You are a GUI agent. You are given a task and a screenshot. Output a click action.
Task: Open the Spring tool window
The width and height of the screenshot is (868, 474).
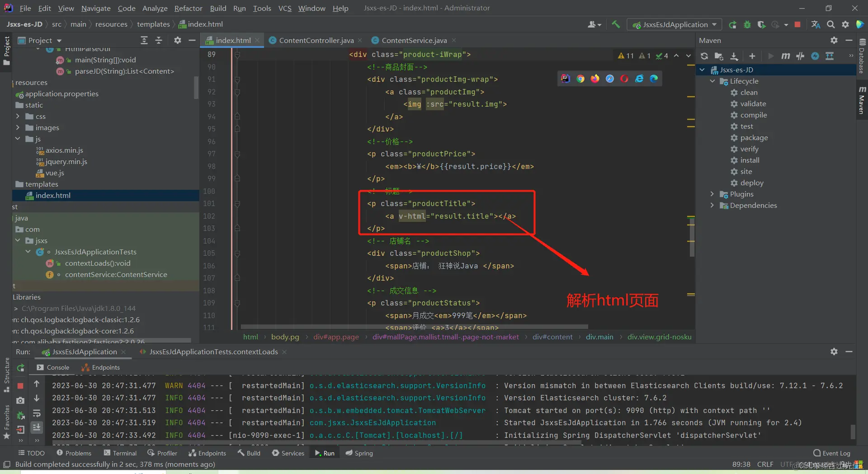[359, 453]
